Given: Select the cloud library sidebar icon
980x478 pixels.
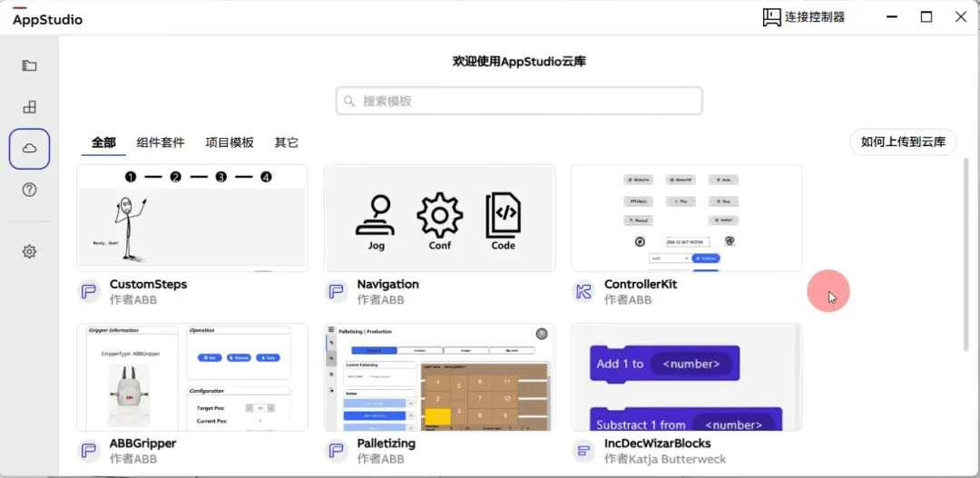Looking at the screenshot, I should [29, 149].
